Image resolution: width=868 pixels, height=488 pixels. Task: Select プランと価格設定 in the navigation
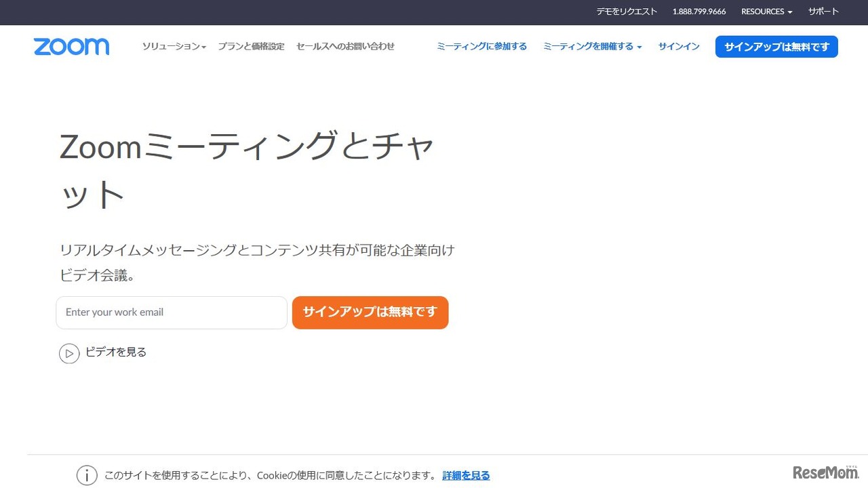coord(252,46)
